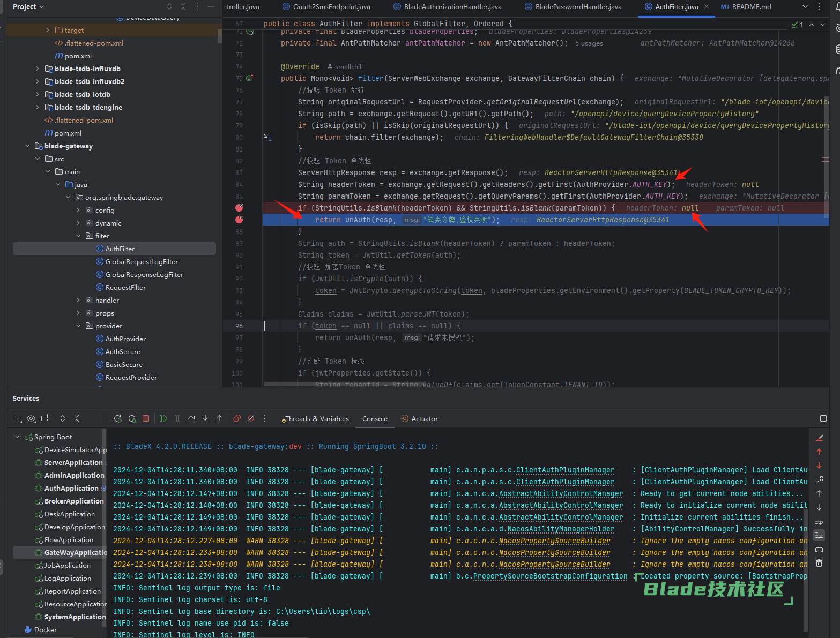Click the pause program icon

(177, 418)
